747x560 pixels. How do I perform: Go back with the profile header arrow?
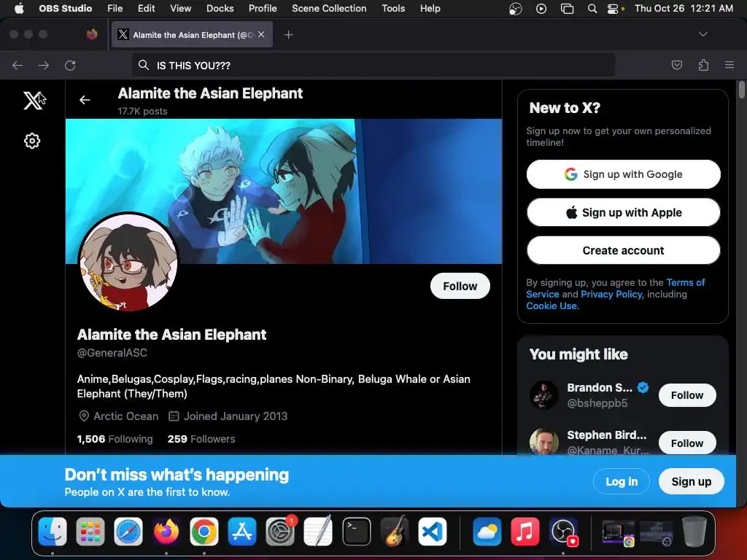tap(85, 99)
